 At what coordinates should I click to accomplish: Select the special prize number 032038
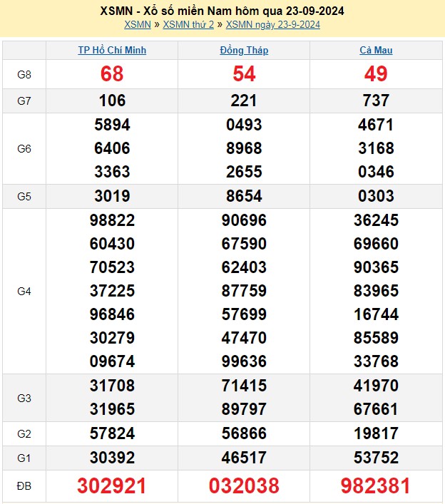click(x=244, y=486)
